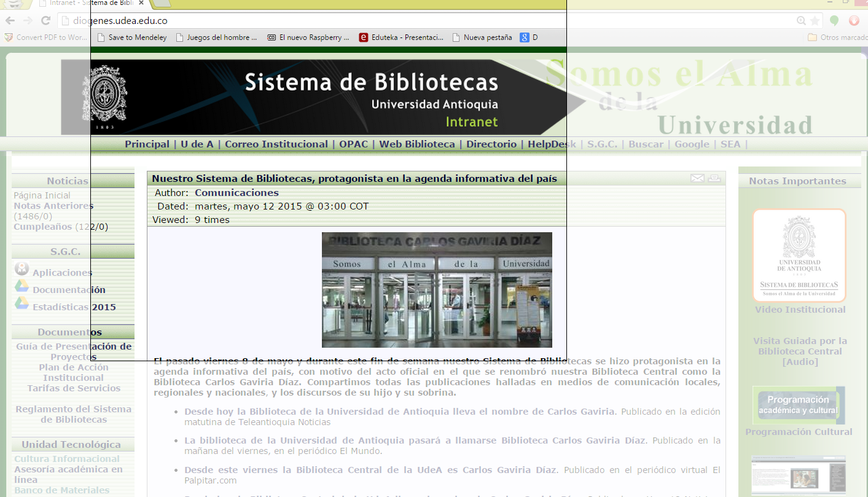Click the Página Inicial sidebar link
Screen dimensions: 868x497
click(42, 195)
